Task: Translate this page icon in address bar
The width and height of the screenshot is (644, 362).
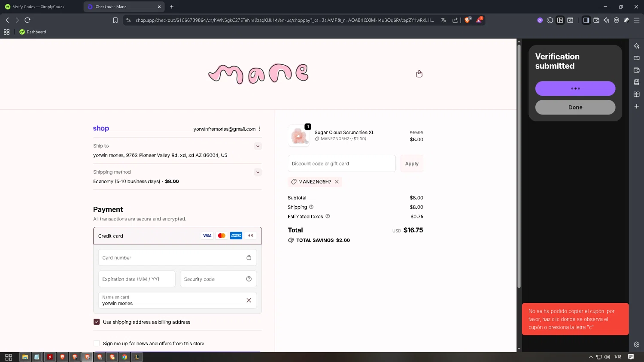Action: pos(444,20)
